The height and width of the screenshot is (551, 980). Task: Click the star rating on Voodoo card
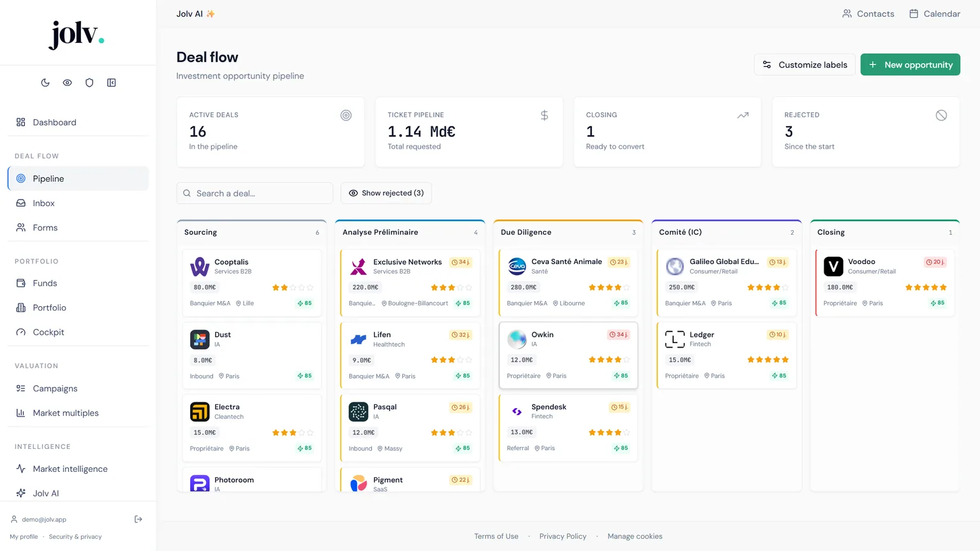pos(926,288)
